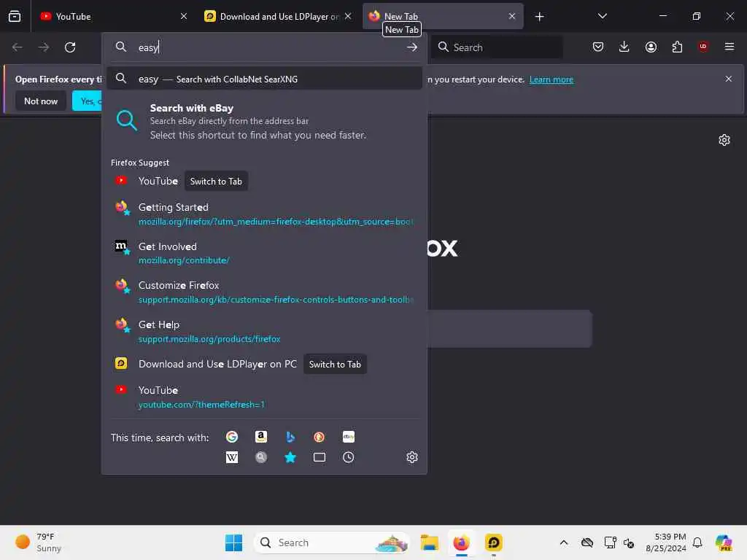
Task: Open the Copilot preview icon
Action: [x=724, y=542]
